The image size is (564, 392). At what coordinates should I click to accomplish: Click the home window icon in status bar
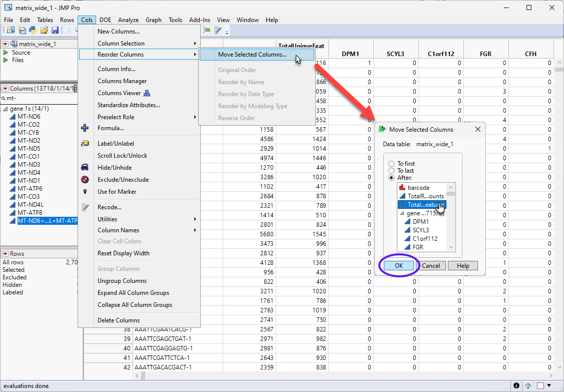(x=527, y=386)
